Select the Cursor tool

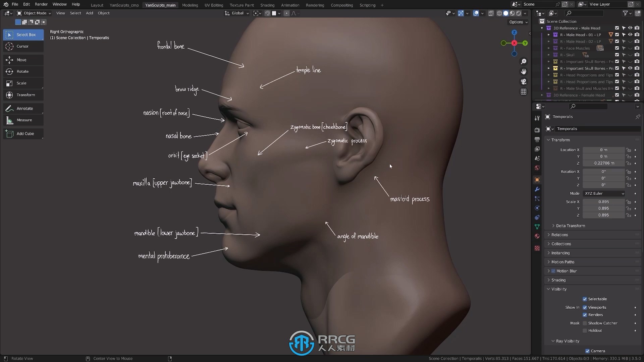(23, 46)
